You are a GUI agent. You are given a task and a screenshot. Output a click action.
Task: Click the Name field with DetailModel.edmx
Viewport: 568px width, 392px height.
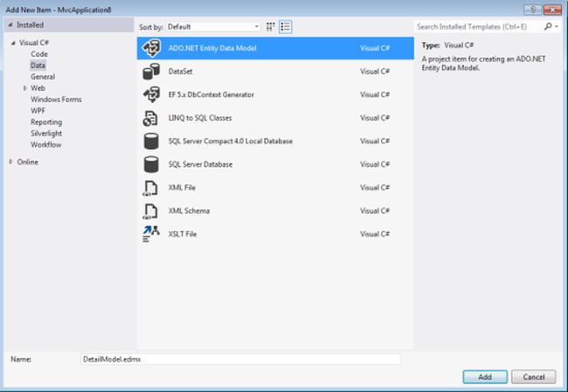pyautogui.click(x=240, y=360)
